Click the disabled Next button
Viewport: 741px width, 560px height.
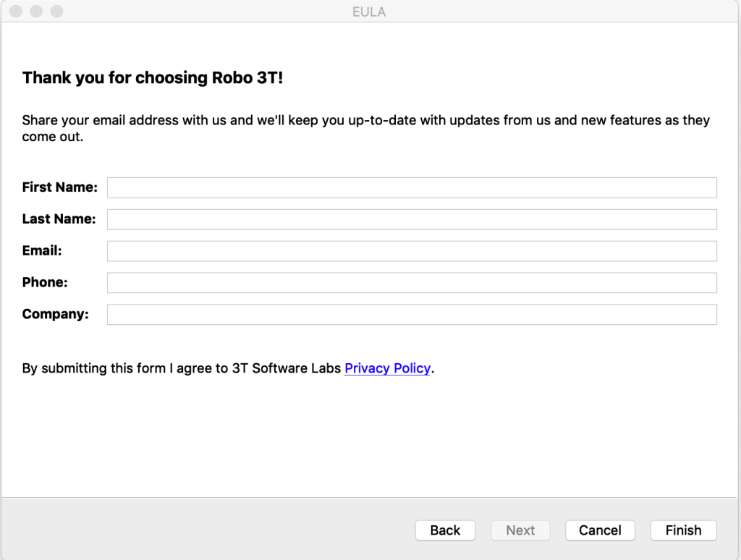pos(520,530)
